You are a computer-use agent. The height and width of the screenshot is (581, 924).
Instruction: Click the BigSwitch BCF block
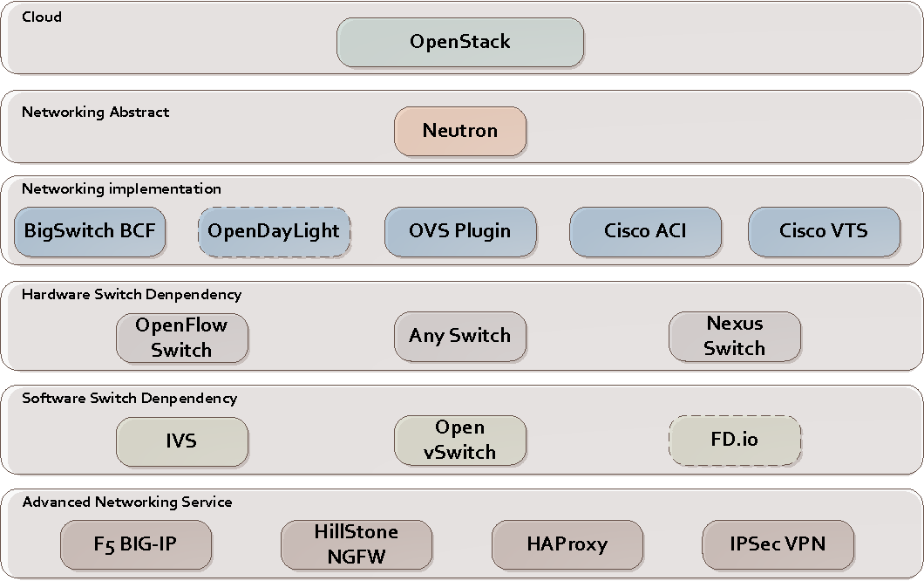(x=90, y=231)
